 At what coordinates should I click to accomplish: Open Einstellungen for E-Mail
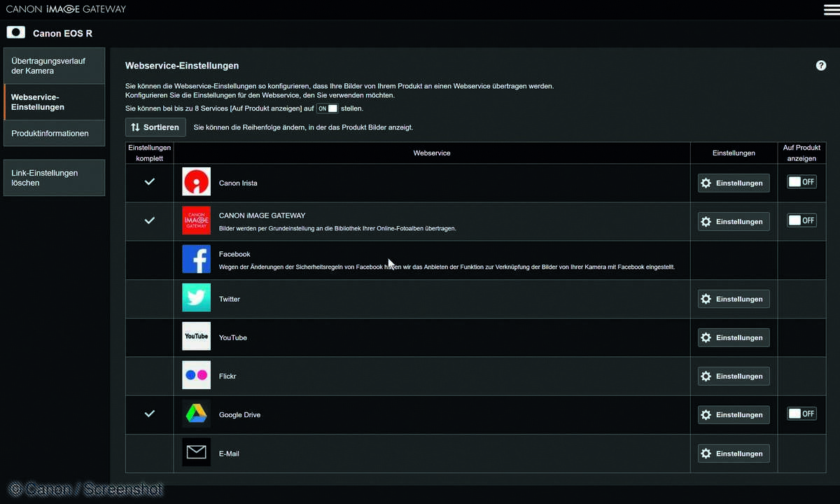[734, 454]
